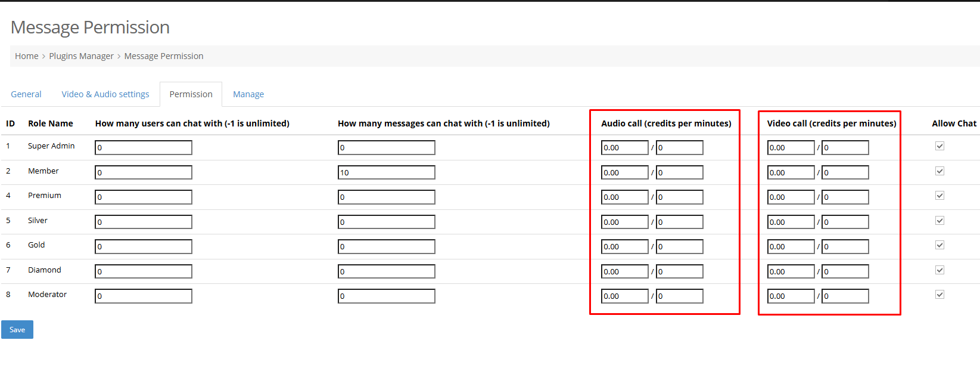980x371 pixels.
Task: Click the Message Permission breadcrumb
Action: coord(164,56)
